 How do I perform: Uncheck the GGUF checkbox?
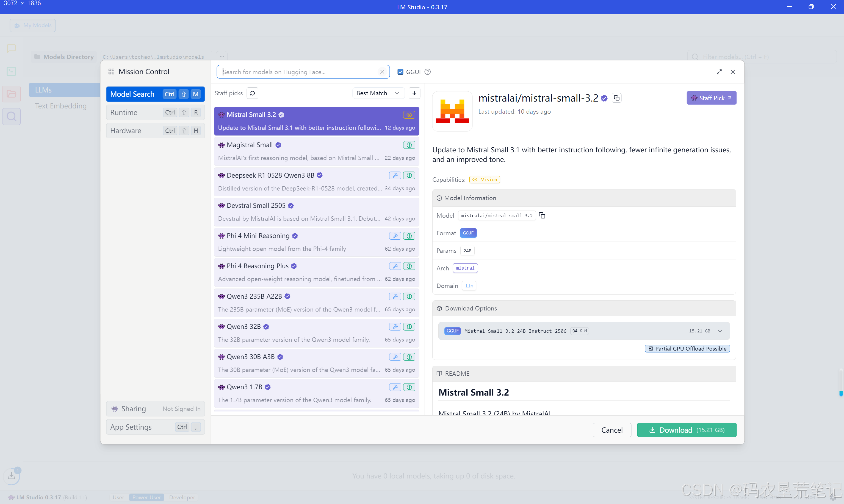coord(400,72)
